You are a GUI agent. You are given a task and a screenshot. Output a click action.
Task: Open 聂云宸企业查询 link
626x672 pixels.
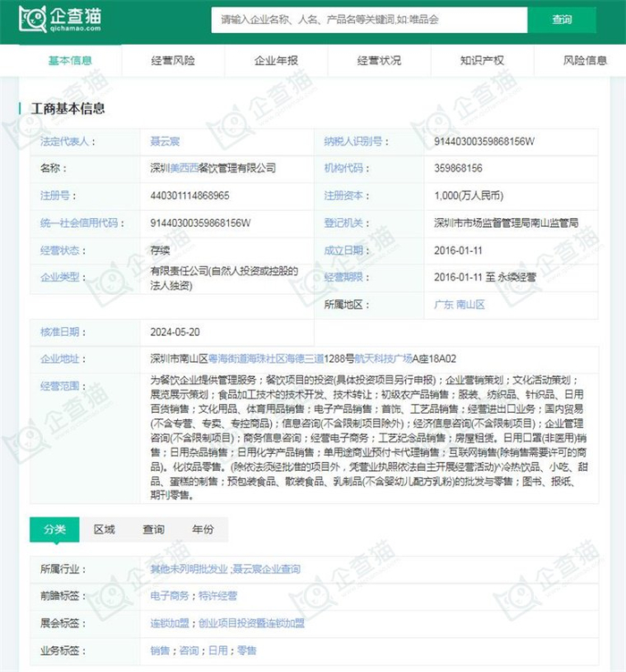click(266, 569)
